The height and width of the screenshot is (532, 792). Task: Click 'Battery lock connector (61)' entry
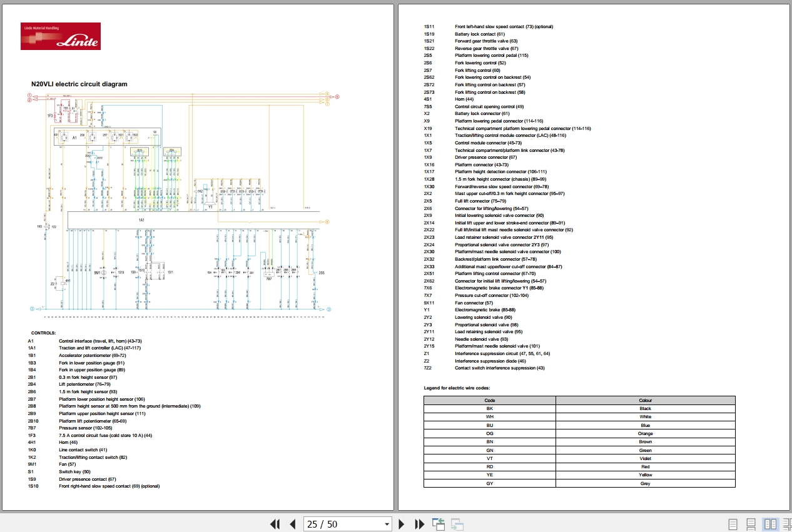pyautogui.click(x=482, y=114)
